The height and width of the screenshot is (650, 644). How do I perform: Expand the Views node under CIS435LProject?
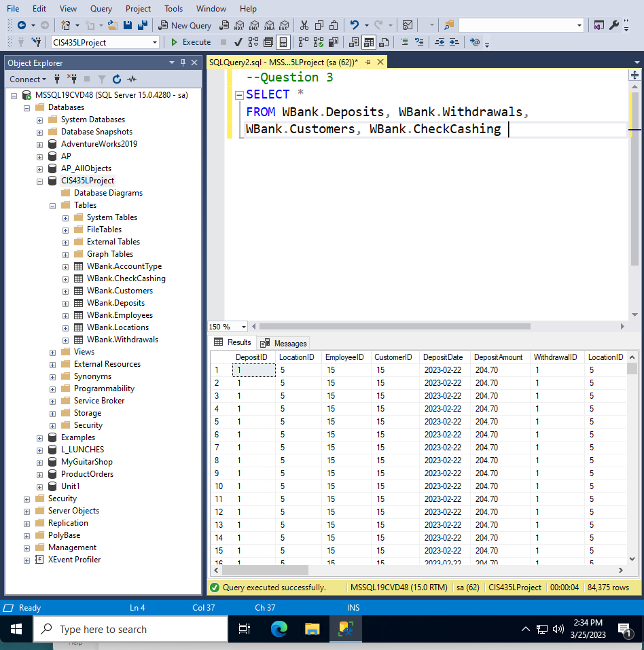pos(52,352)
